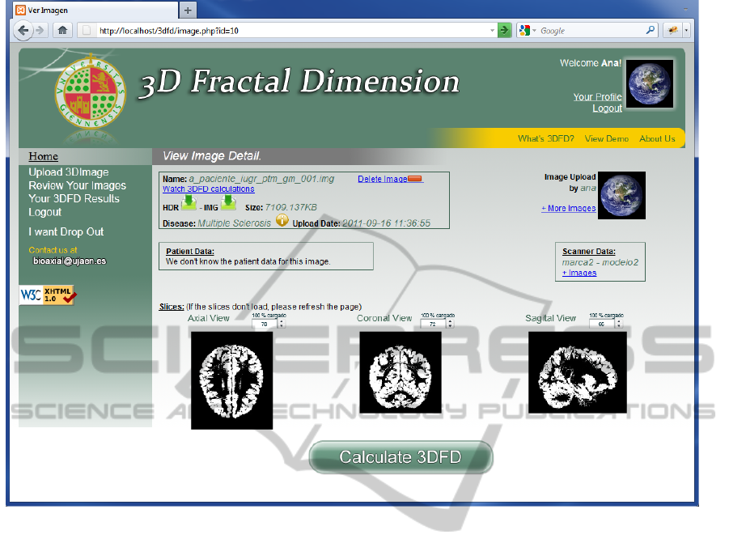Viewport: 729px width, 560px height.
Task: Click the search magnifier icon in Google box
Action: [650, 31]
